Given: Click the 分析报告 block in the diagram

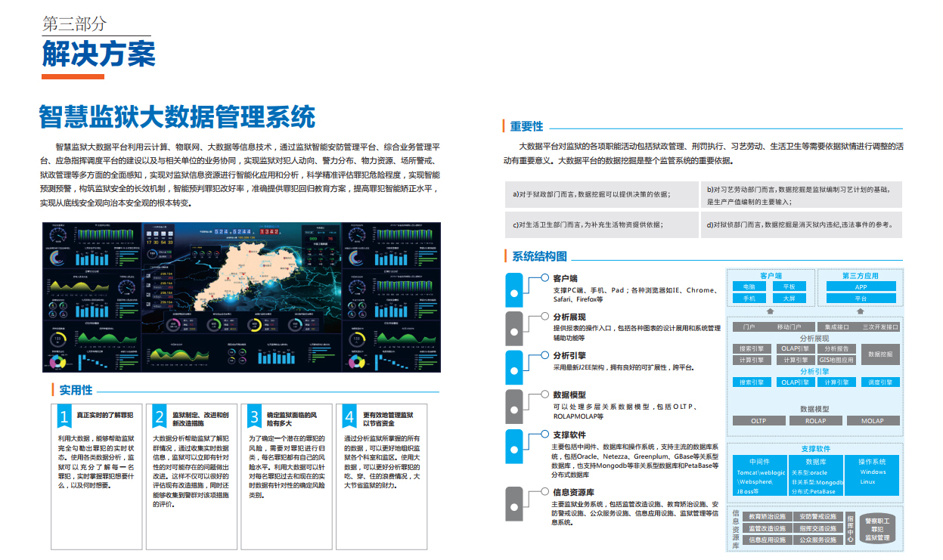Looking at the screenshot, I should click(x=836, y=349).
